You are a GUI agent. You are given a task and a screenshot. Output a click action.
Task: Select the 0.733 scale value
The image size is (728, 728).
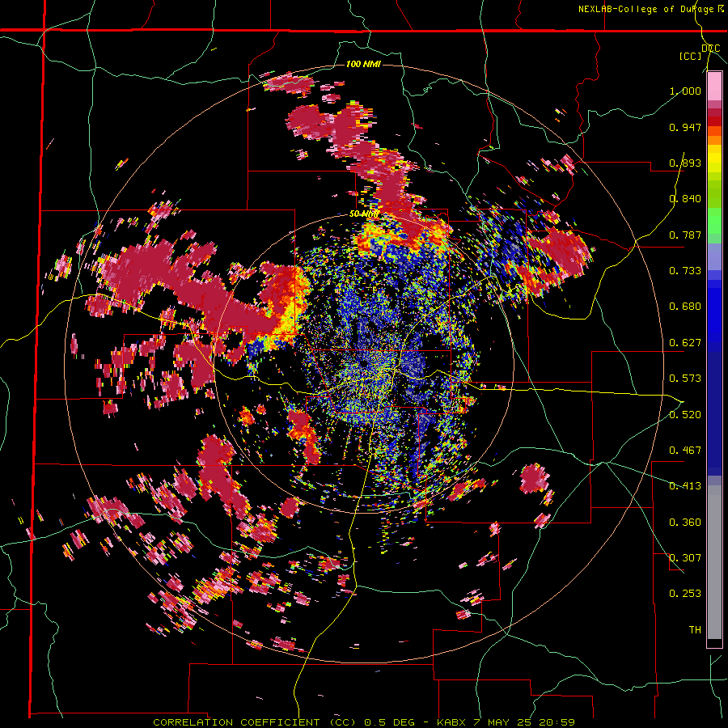(x=685, y=271)
